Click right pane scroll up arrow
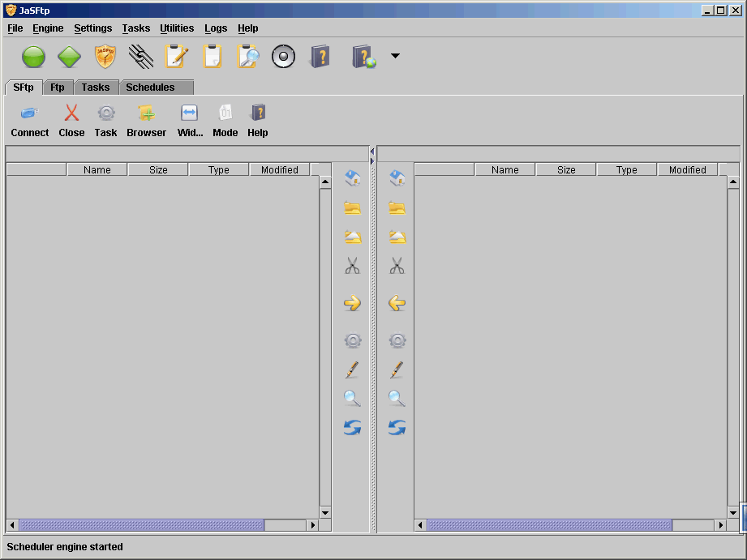747x560 pixels. pos(733,182)
